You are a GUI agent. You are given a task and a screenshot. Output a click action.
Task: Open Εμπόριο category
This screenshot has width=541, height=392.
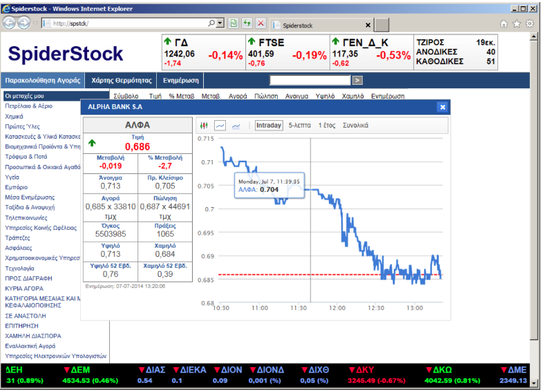click(x=16, y=187)
